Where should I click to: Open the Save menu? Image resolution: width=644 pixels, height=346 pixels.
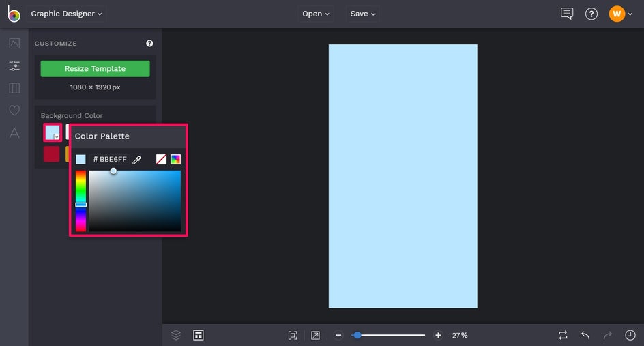point(363,14)
